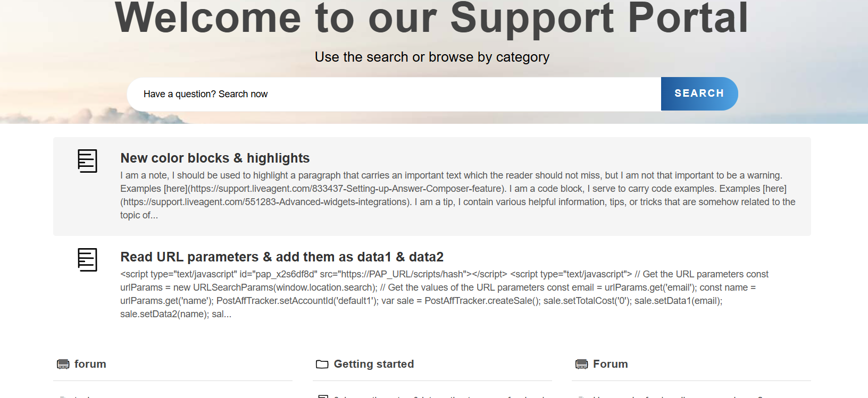Open 'Read URL parameters & add them as data1 & data2'
868x398 pixels.
click(282, 257)
